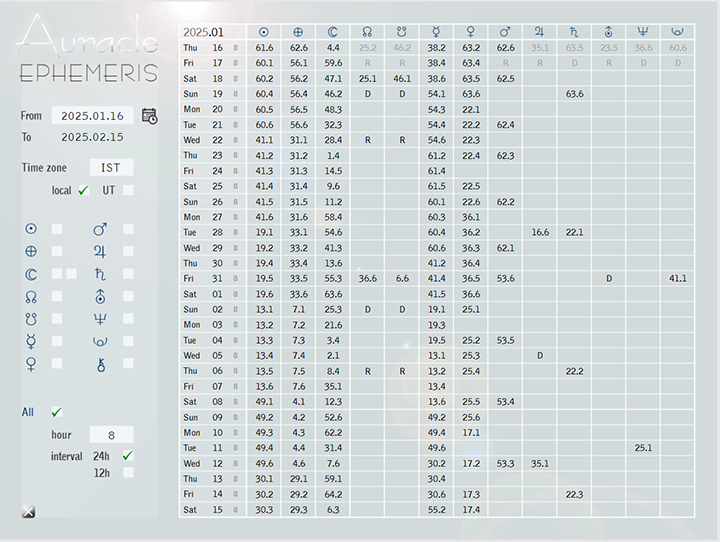
Task: Click Mars value 53.3 on Wed 12
Action: [505, 463]
